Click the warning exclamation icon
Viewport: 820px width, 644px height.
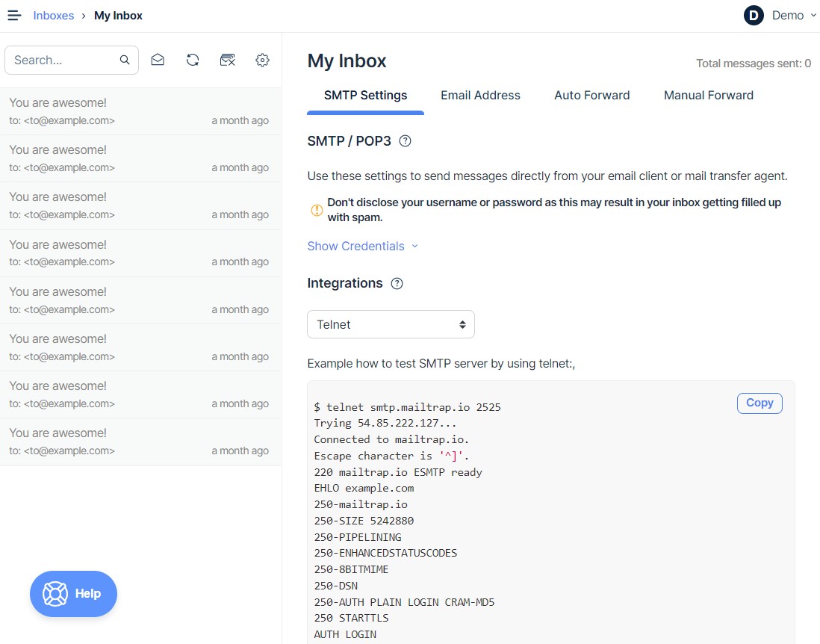317,210
